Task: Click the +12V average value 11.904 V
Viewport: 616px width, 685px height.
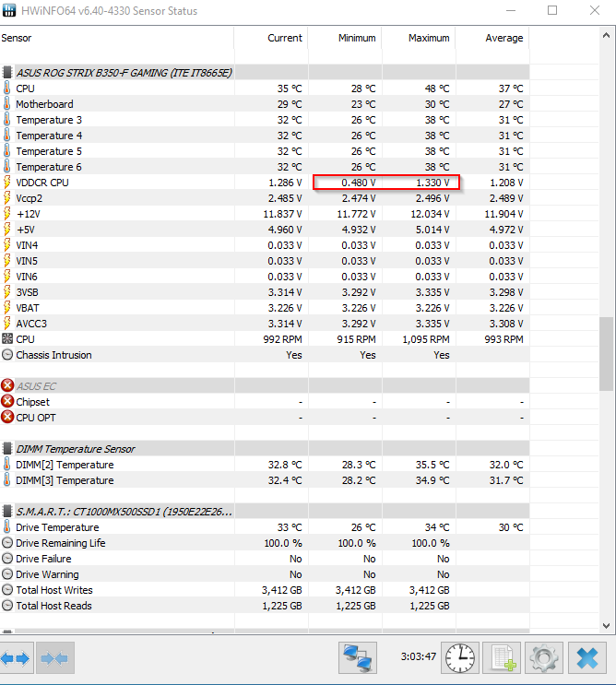Action: 503,214
